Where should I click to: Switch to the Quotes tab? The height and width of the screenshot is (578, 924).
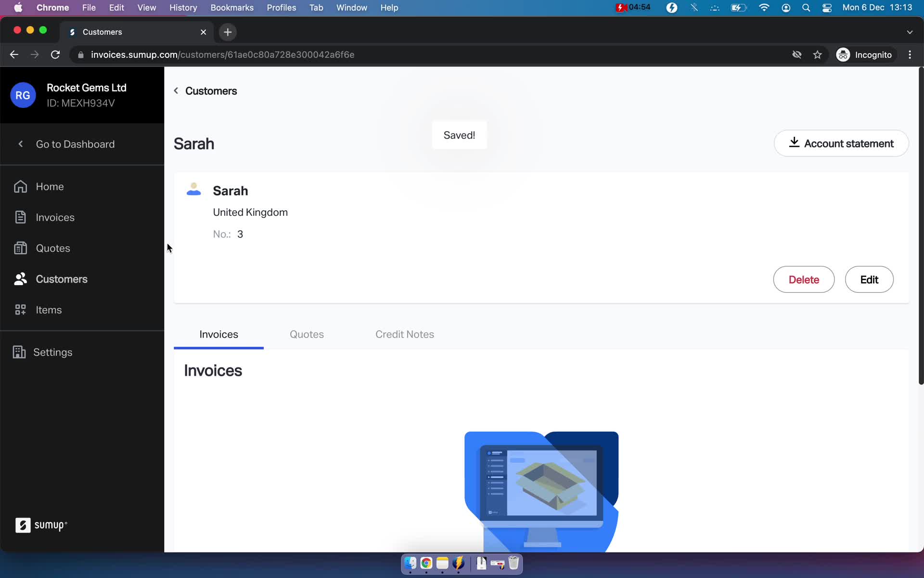(306, 334)
